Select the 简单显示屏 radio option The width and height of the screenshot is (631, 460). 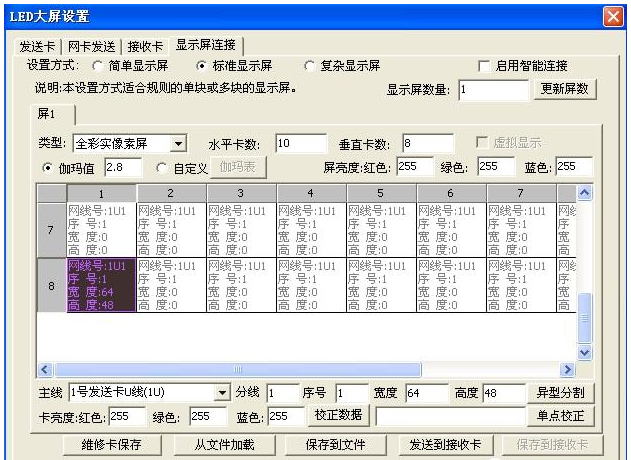tap(98, 66)
